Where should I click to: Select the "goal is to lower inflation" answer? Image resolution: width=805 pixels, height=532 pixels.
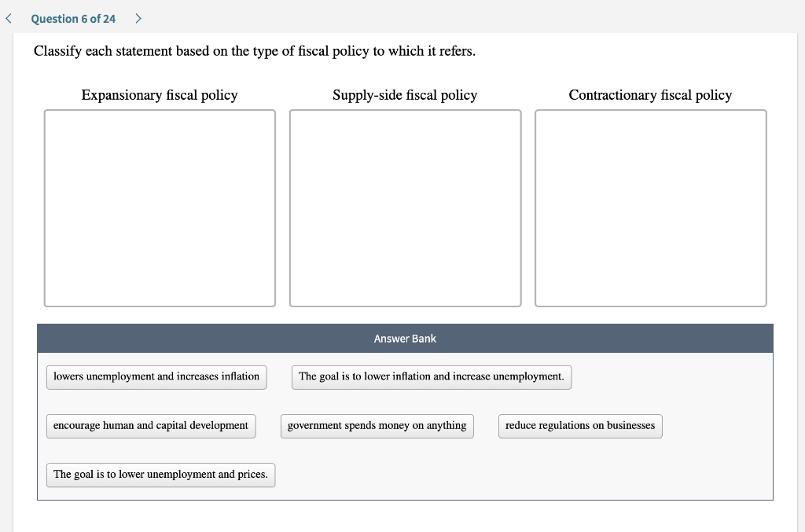coord(431,377)
